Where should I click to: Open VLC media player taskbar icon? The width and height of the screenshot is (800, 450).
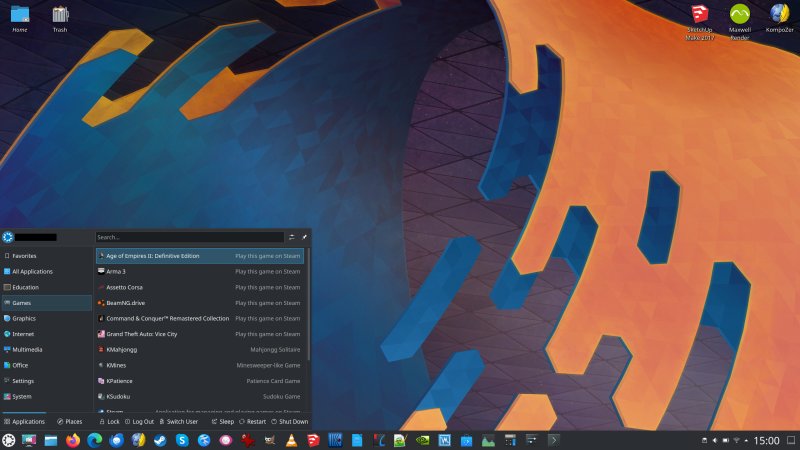pos(291,440)
